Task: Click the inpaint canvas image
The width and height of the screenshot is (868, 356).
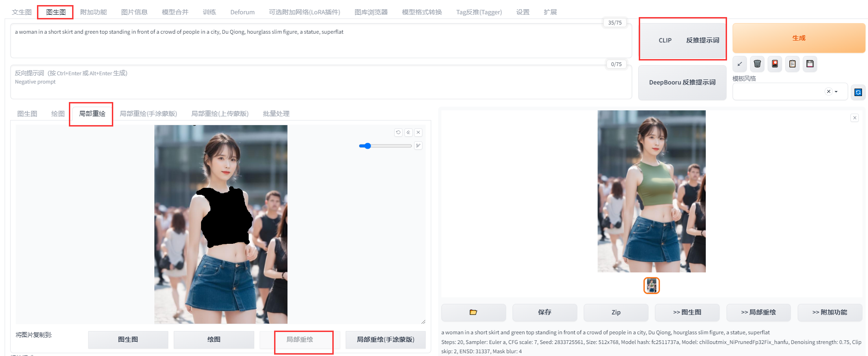Action: tap(221, 224)
